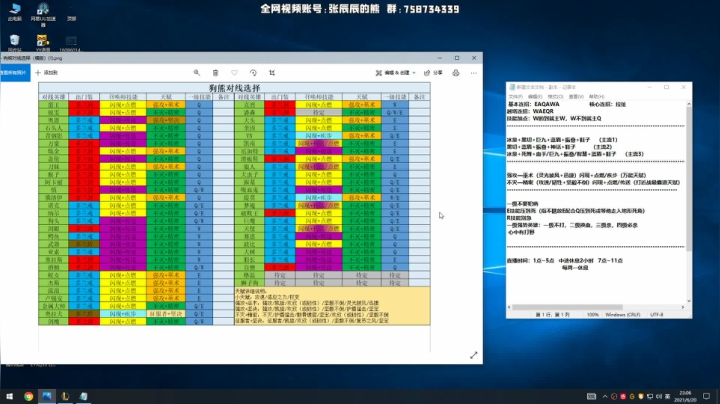
Task: Click the 100% zoom status entry
Action: pos(592,314)
